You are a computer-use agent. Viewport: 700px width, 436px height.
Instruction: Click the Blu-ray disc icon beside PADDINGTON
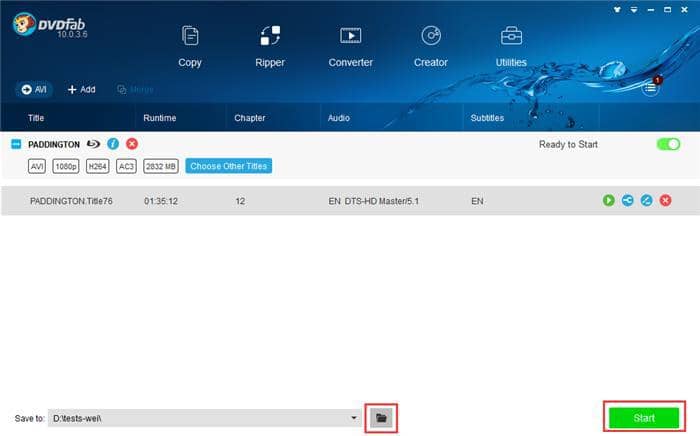[93, 144]
